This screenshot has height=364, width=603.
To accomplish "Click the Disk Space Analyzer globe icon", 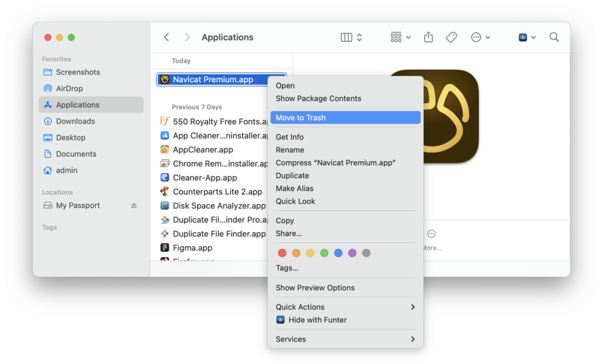I will tap(165, 206).
